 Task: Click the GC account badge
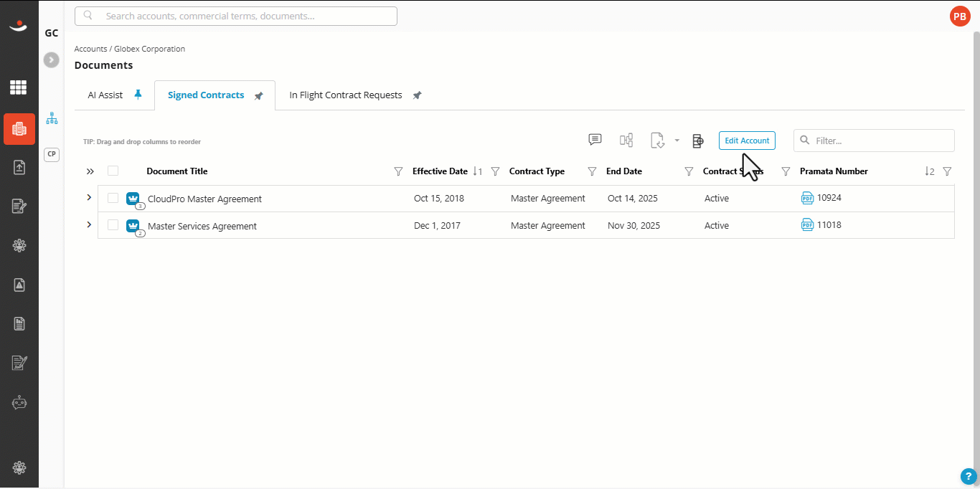point(52,33)
